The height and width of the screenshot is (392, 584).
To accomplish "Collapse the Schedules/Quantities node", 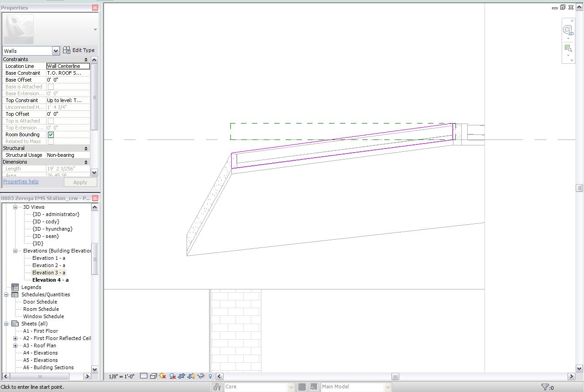I will [x=6, y=294].
